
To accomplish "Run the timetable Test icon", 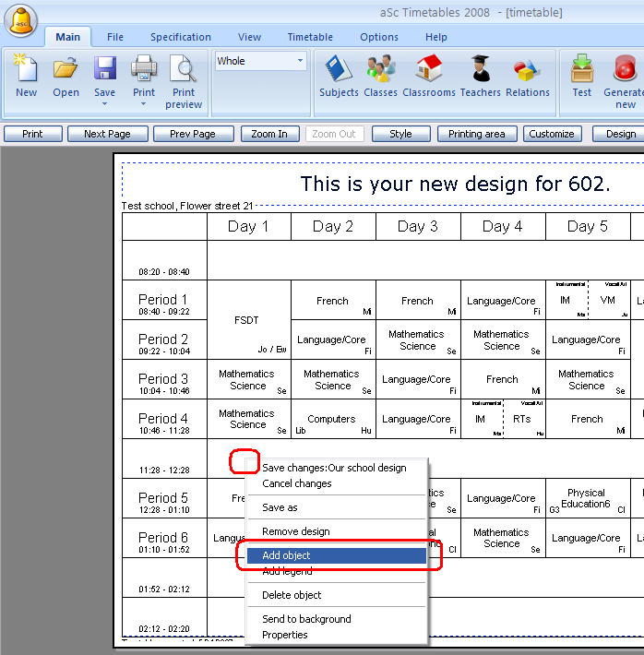I will click(x=582, y=69).
